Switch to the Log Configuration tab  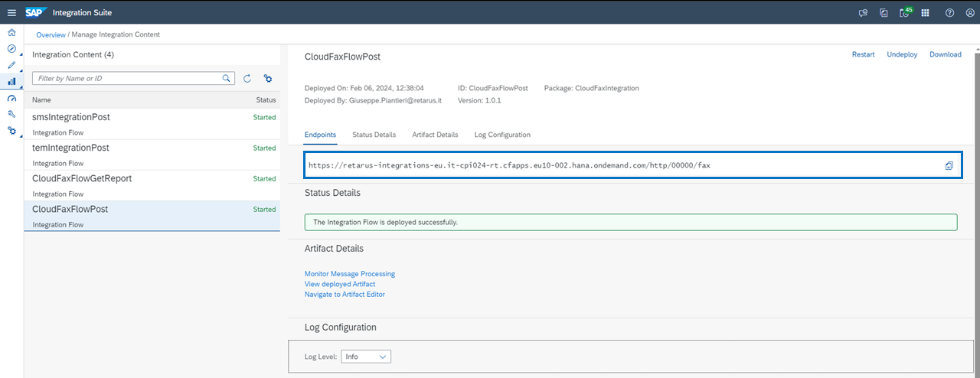(502, 135)
